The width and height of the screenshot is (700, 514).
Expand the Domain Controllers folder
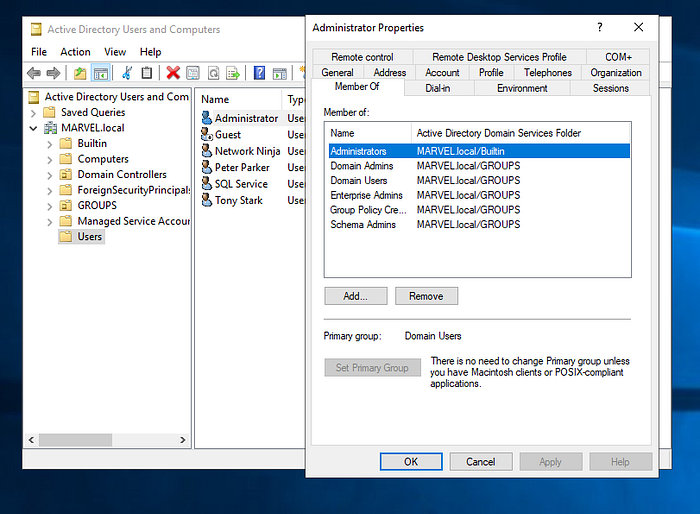point(50,175)
